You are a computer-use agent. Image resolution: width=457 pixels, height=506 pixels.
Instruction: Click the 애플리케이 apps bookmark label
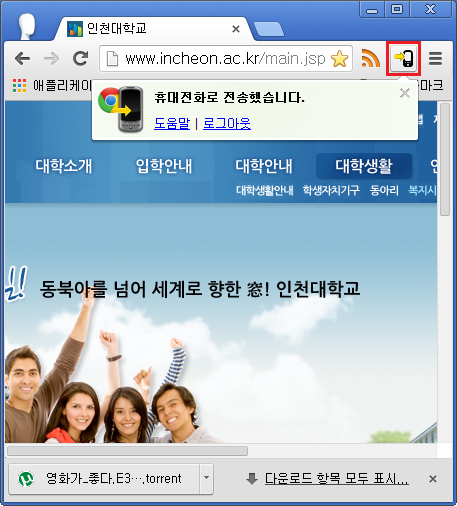[62, 86]
